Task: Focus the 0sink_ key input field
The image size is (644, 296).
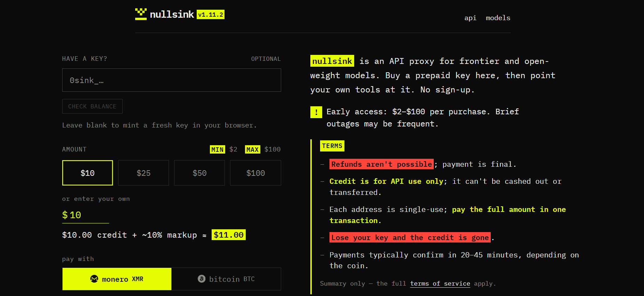Action: coord(172,80)
